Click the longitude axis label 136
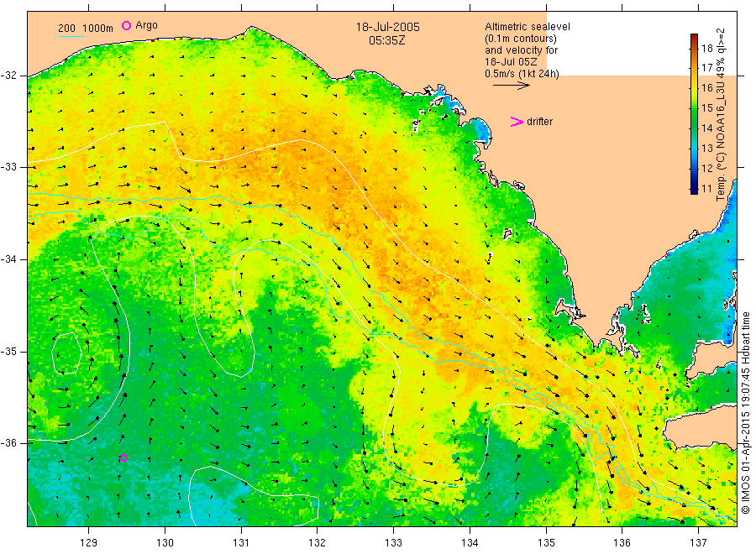 (x=622, y=542)
